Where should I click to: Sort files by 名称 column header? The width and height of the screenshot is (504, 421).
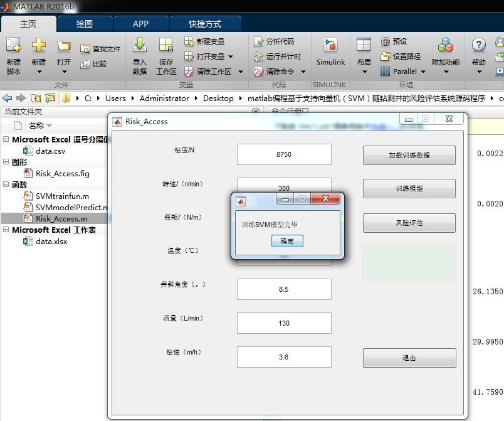pyautogui.click(x=36, y=125)
